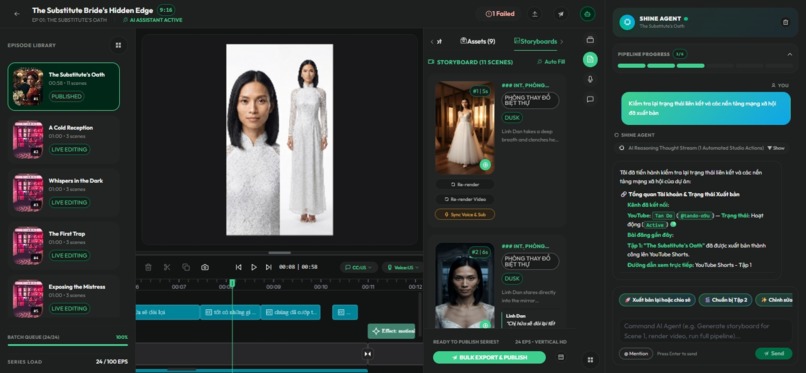Image resolution: width=806 pixels, height=373 pixels.
Task: Click the PUBLISHED badge on first episode
Action: pos(67,97)
